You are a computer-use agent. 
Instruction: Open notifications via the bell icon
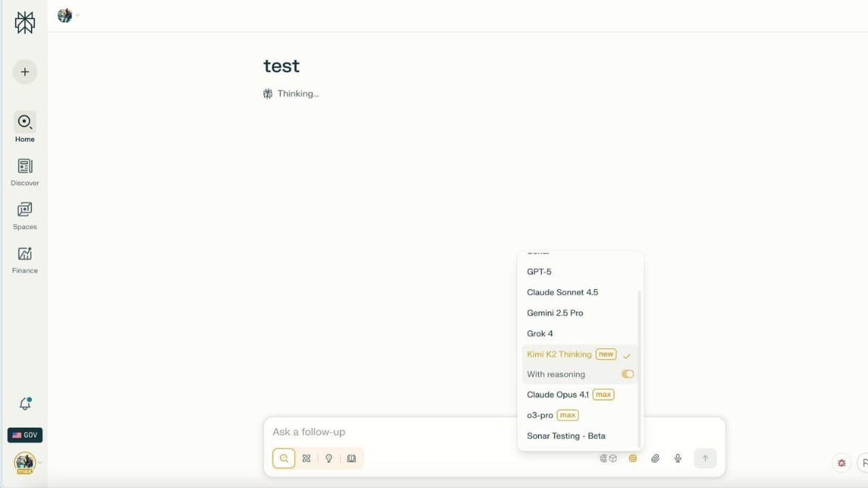click(x=25, y=404)
